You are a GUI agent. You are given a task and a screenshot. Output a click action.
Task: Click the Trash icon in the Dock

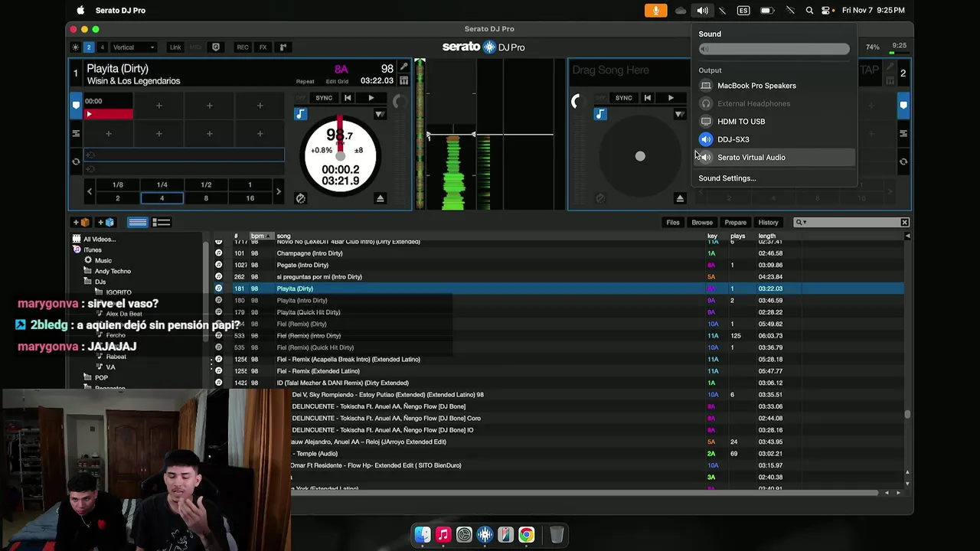tap(557, 535)
